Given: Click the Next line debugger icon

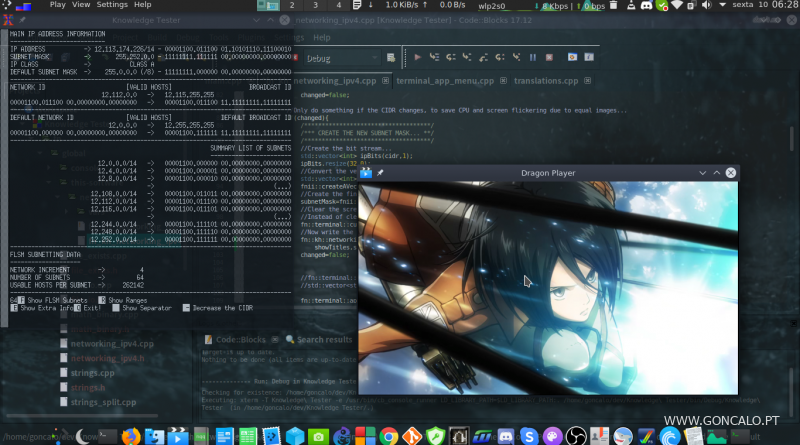Looking at the screenshot, I should 451,57.
